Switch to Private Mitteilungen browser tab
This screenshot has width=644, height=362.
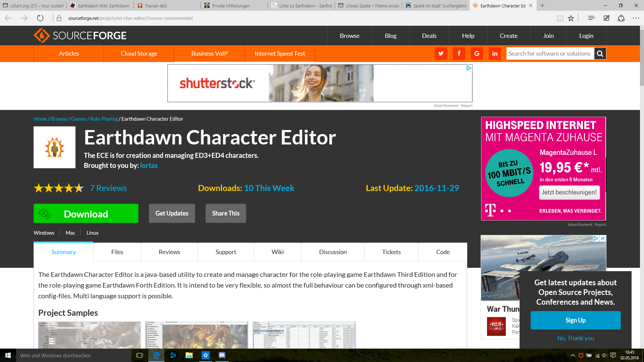click(234, 5)
